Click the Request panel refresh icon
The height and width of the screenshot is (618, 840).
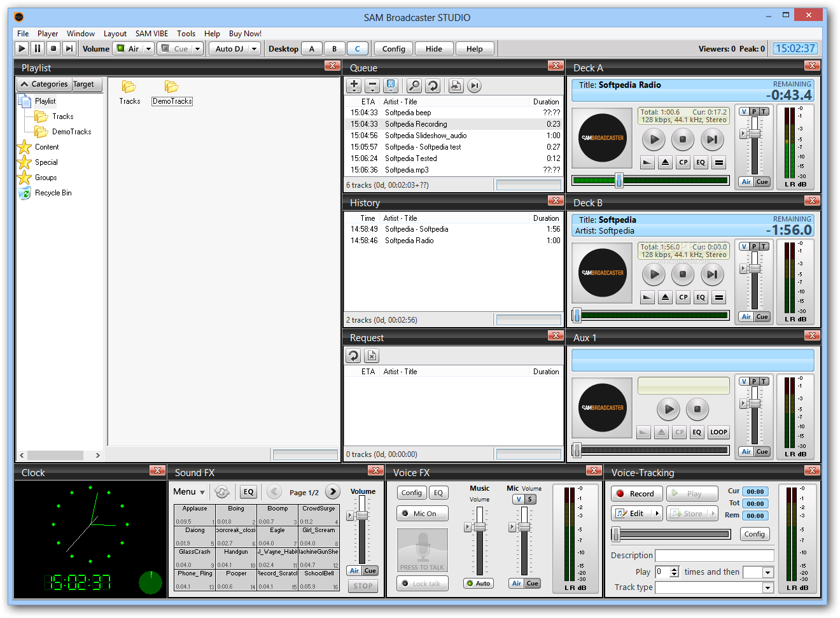[354, 355]
